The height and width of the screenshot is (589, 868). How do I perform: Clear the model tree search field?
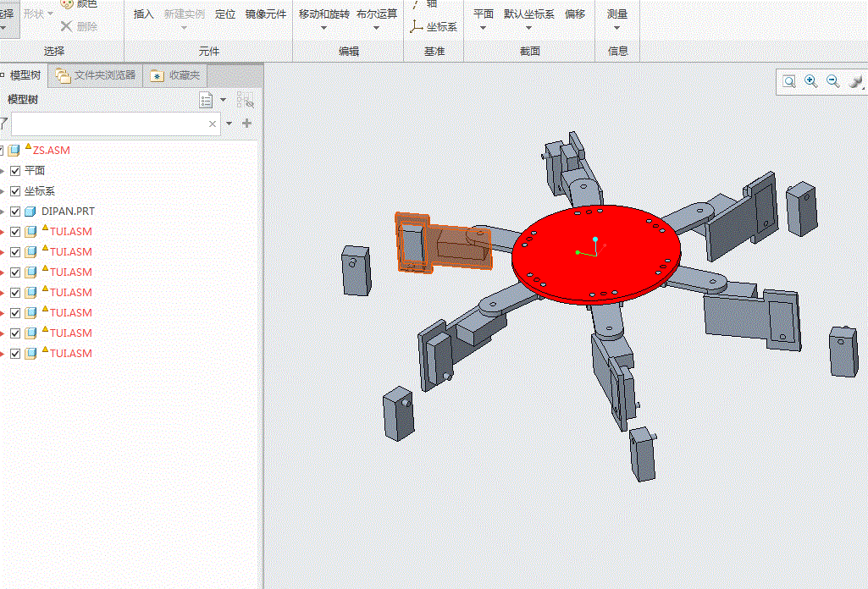click(x=212, y=124)
